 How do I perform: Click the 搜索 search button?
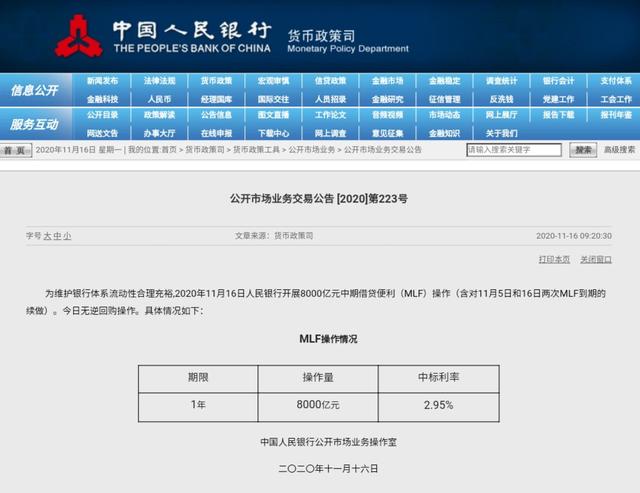coord(583,150)
